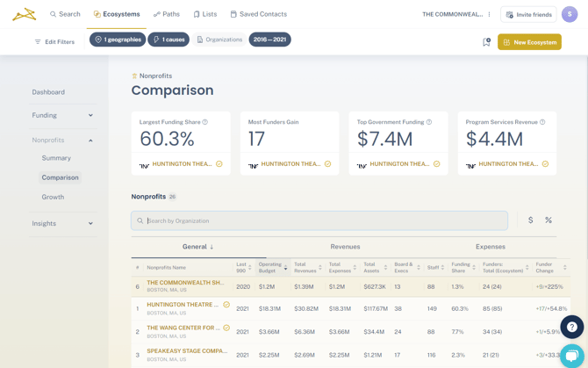588x368 pixels.
Task: Expand the Insights sidebar section
Action: pos(90,224)
